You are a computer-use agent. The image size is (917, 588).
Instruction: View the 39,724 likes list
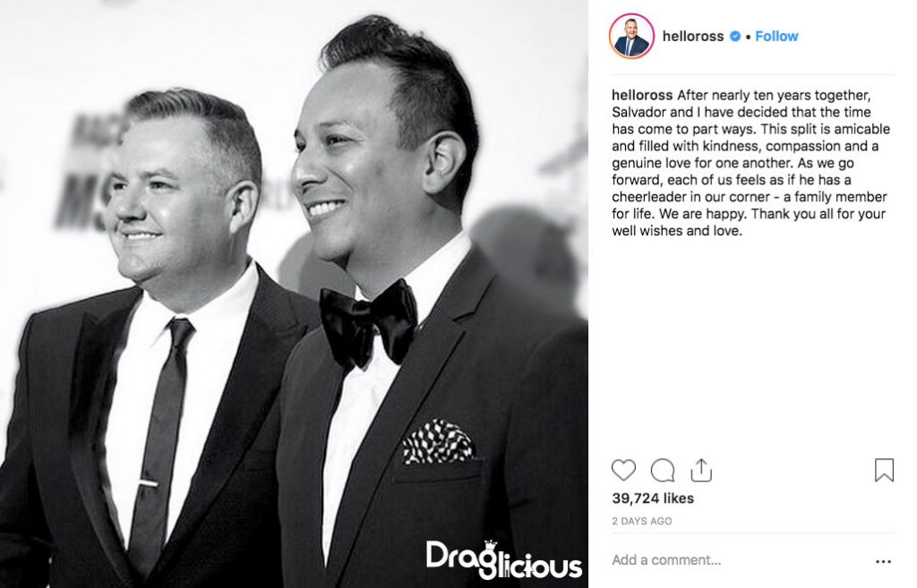tap(653, 499)
